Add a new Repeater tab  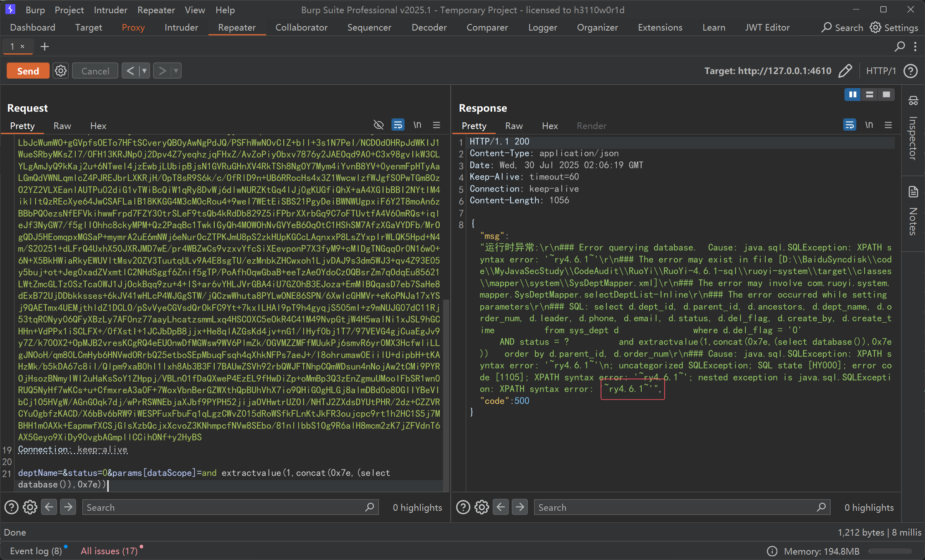(45, 46)
